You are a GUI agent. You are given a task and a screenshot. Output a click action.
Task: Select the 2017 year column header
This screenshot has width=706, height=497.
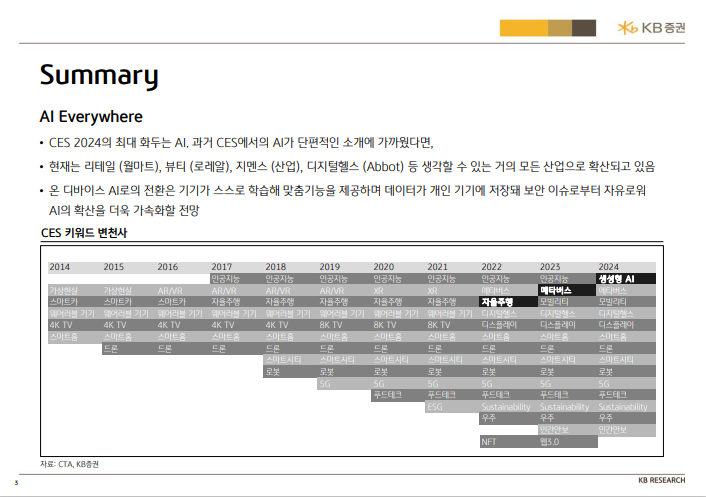click(x=222, y=267)
